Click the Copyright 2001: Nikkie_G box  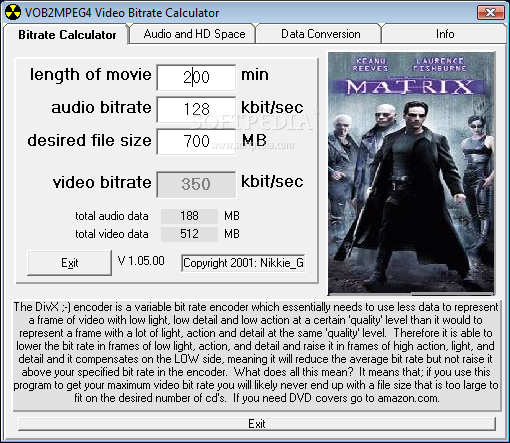pyautogui.click(x=243, y=263)
